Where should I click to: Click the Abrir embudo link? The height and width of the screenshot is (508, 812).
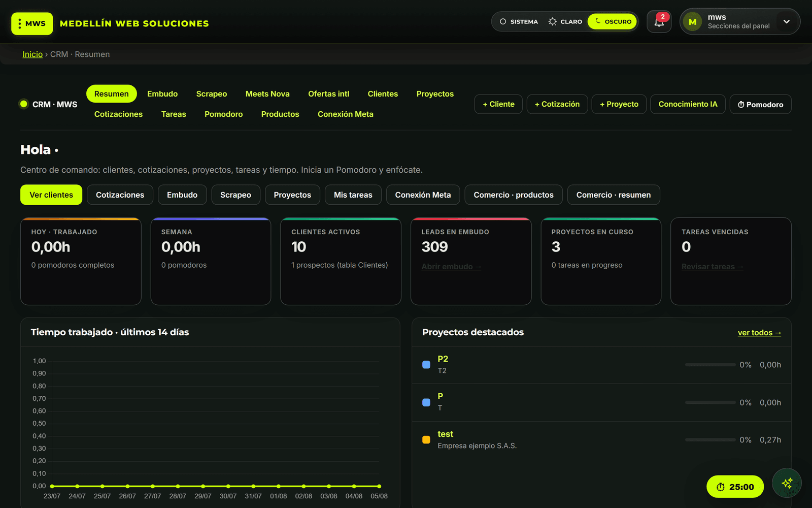(x=451, y=267)
